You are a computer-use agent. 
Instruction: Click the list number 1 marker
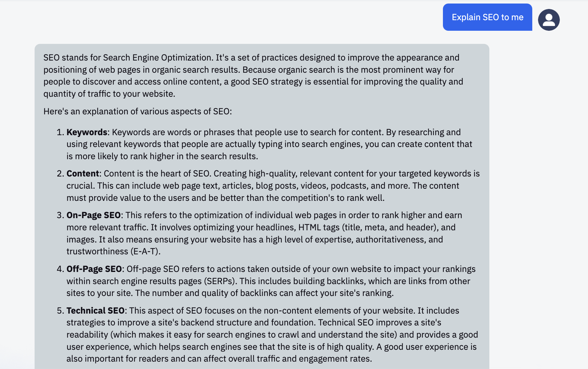coord(60,132)
